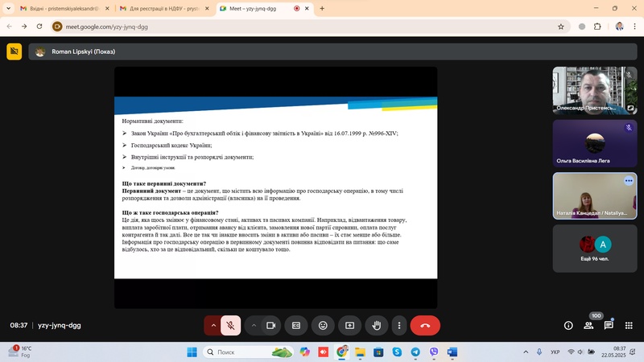
Task: Open the Ещё 96 чел. tile
Action: tap(595, 249)
